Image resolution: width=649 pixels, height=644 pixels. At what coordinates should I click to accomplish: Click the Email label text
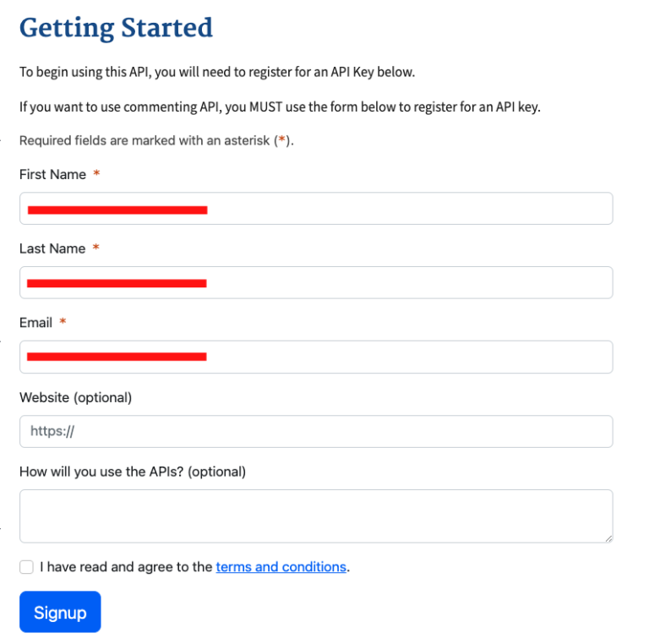click(x=35, y=323)
